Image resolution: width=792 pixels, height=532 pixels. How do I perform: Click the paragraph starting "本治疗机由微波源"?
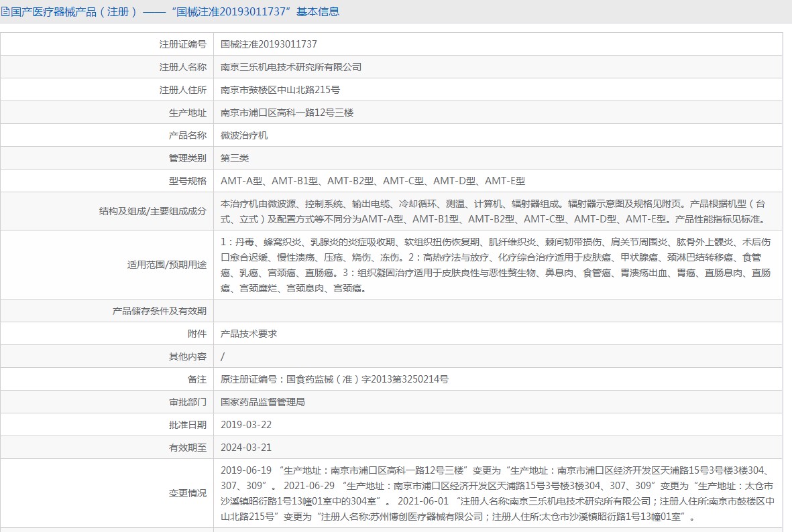(494, 212)
